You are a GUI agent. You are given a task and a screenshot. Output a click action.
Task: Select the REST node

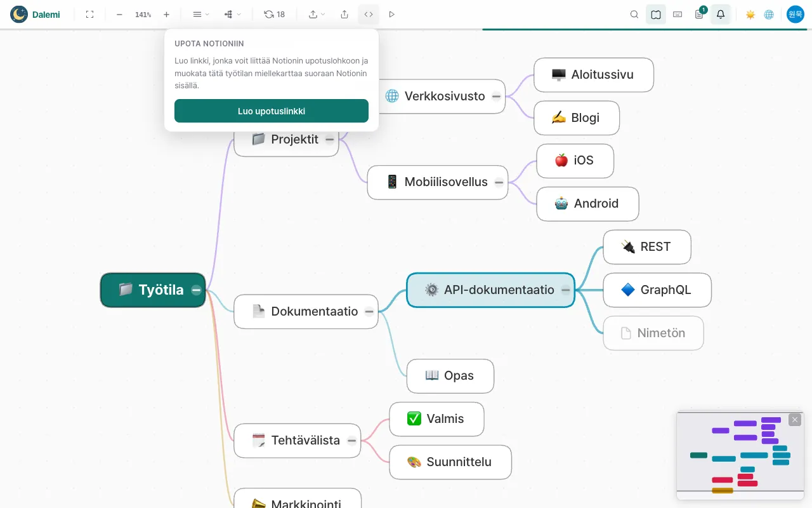pyautogui.click(x=647, y=247)
